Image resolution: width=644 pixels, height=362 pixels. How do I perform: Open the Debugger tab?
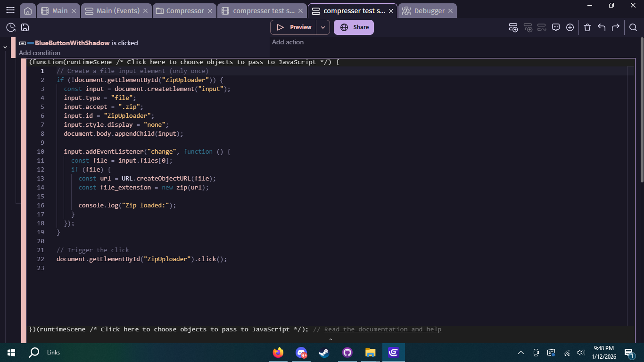429,11
